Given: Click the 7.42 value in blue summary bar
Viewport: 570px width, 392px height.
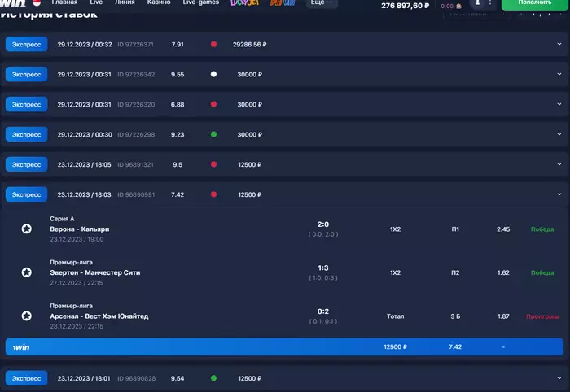Looking at the screenshot, I should pyautogui.click(x=455, y=347).
